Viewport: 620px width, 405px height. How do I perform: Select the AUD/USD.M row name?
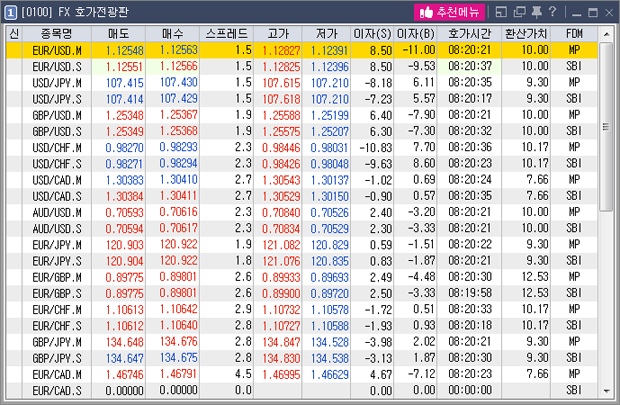point(57,213)
